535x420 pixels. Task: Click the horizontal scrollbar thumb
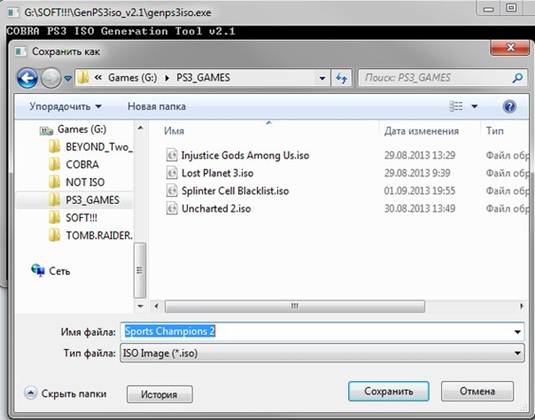click(295, 306)
